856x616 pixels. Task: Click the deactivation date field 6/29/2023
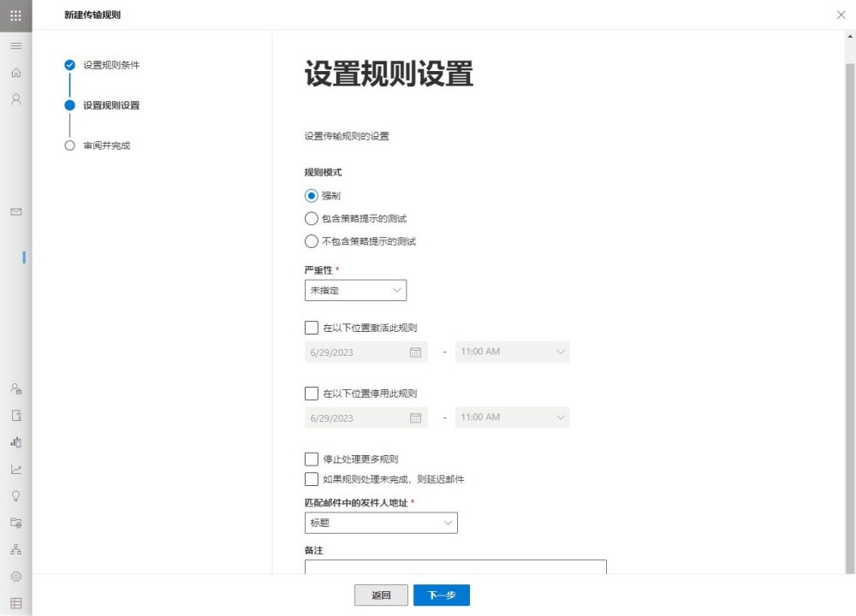366,418
